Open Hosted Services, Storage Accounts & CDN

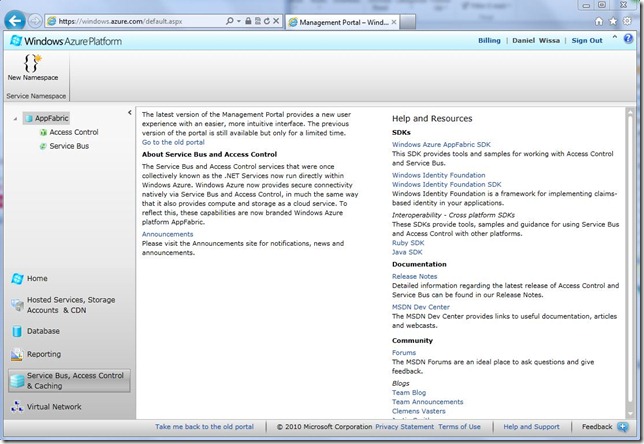click(71, 305)
